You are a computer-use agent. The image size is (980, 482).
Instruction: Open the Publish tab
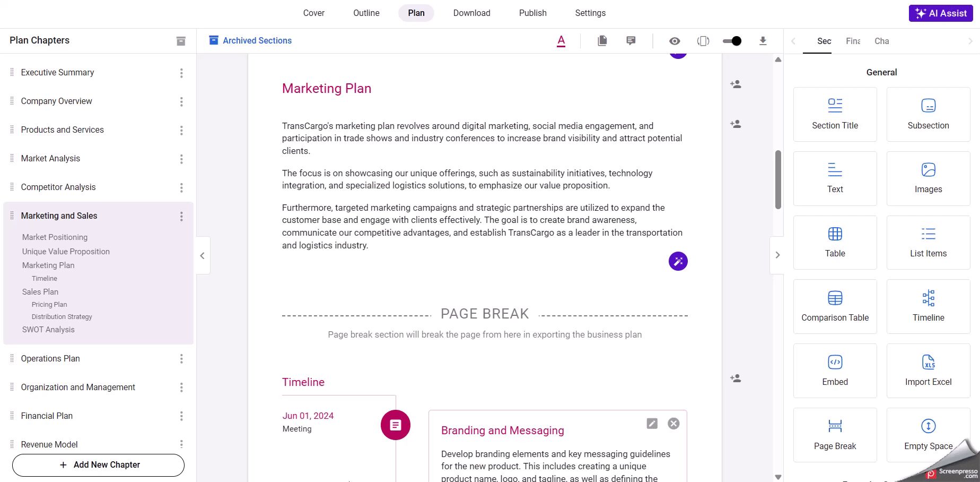pos(533,13)
